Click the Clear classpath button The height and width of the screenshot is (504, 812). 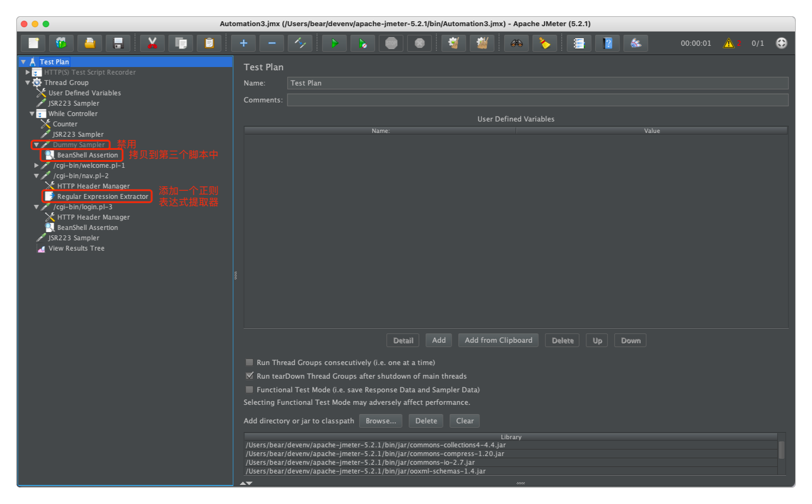(x=465, y=421)
